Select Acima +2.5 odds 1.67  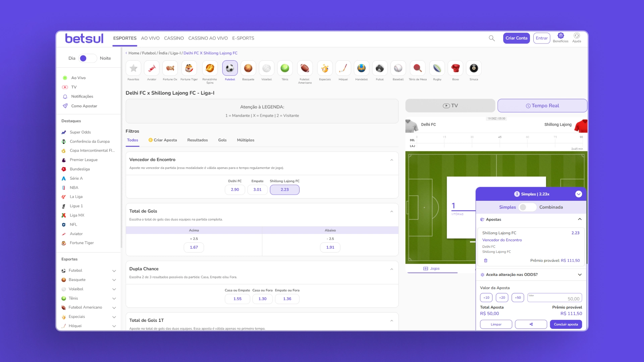pyautogui.click(x=194, y=247)
